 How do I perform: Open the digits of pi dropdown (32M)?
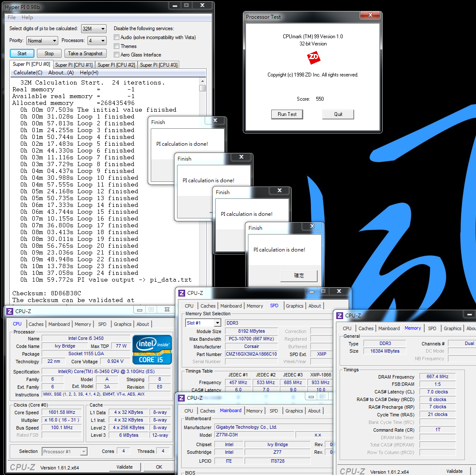click(x=94, y=28)
